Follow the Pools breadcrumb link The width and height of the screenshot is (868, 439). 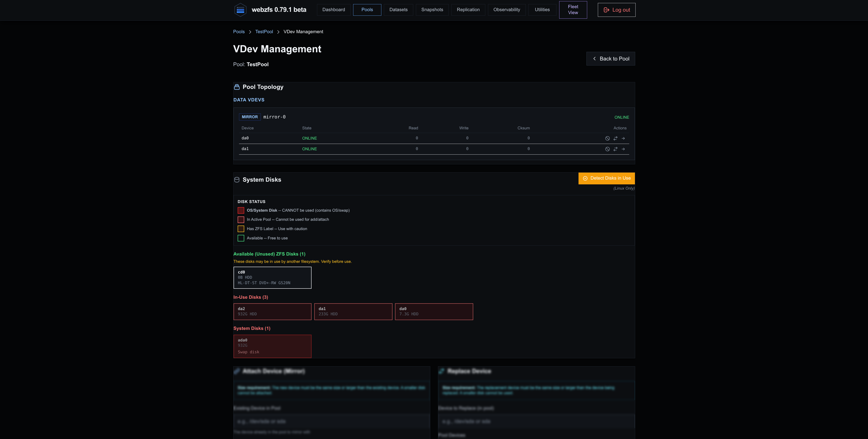point(239,32)
